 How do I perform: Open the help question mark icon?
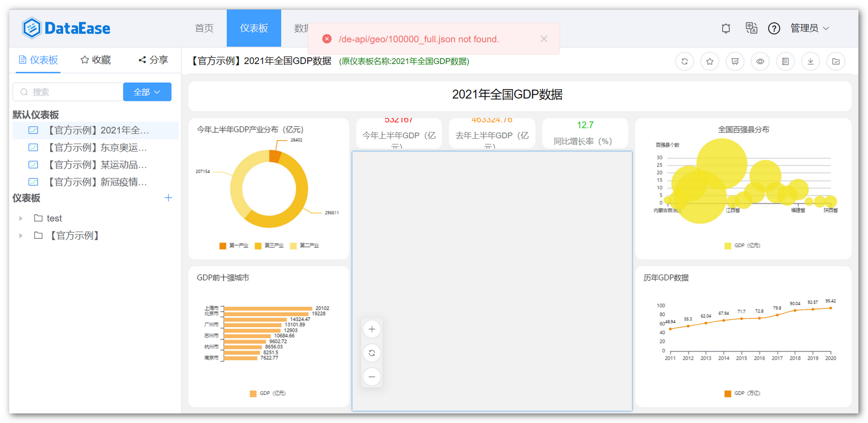point(774,28)
